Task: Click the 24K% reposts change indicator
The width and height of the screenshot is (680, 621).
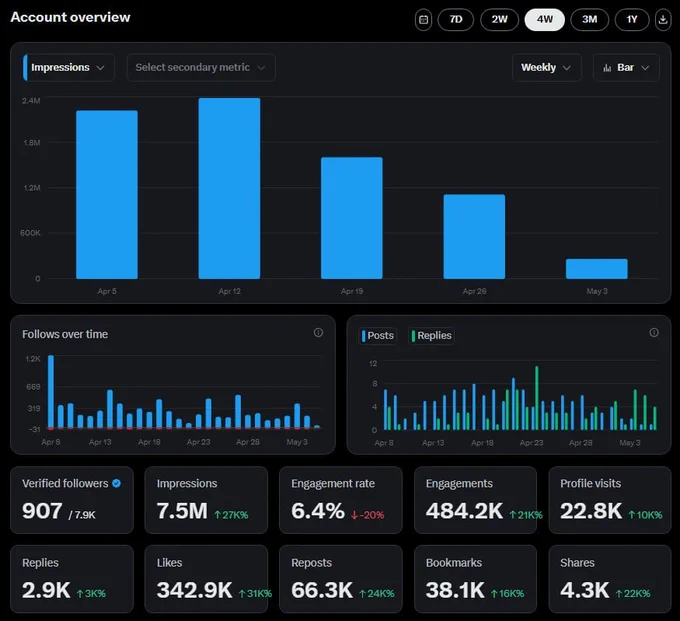Action: [377, 594]
